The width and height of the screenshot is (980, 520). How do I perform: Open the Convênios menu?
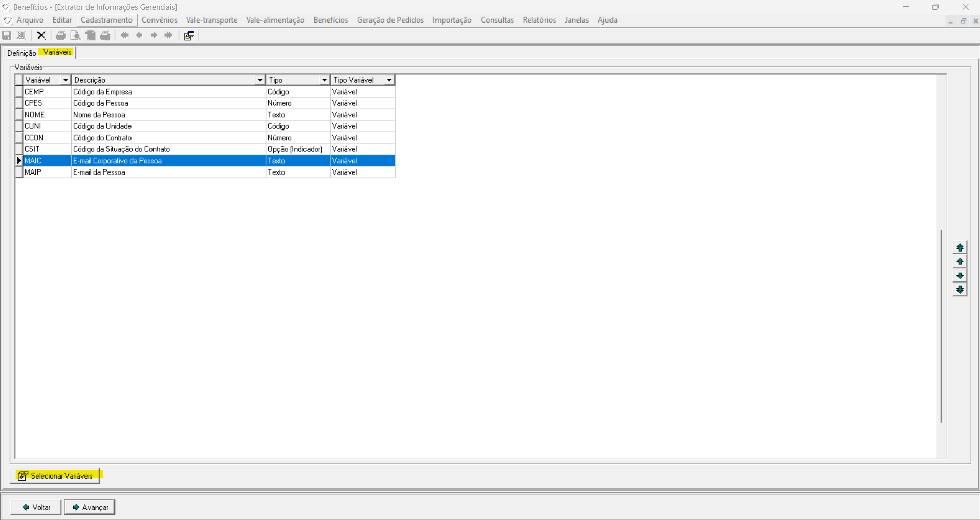click(x=159, y=20)
